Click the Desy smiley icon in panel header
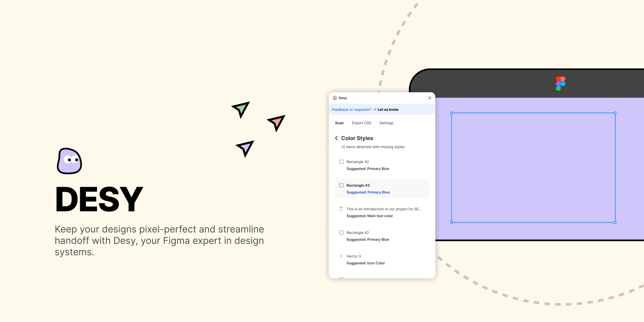The image size is (644, 322). coord(335,98)
